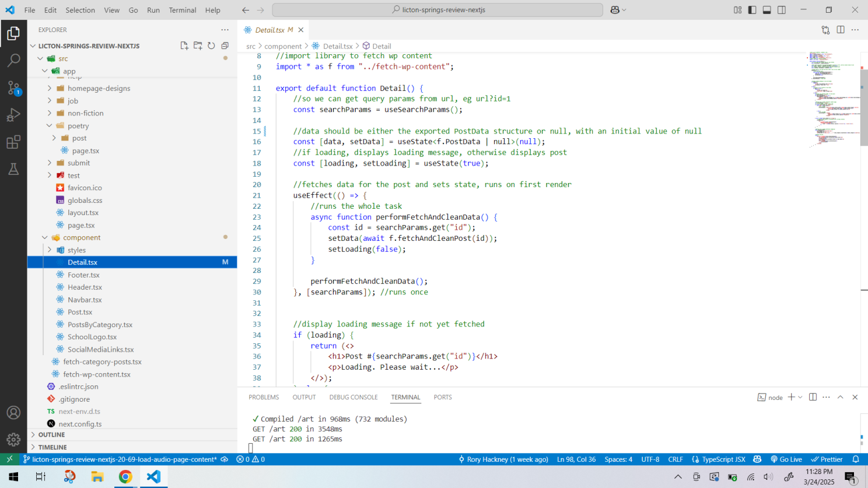Collapse the component folder

[x=82, y=238]
